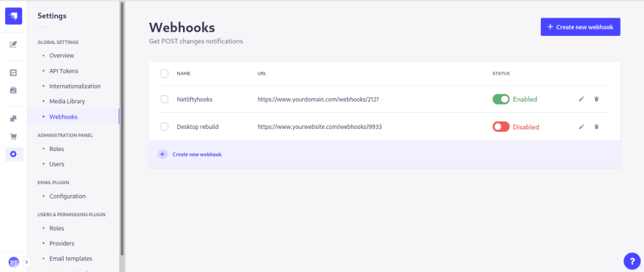Open the Plugins puzzle icon
The width and height of the screenshot is (644, 272).
[14, 119]
